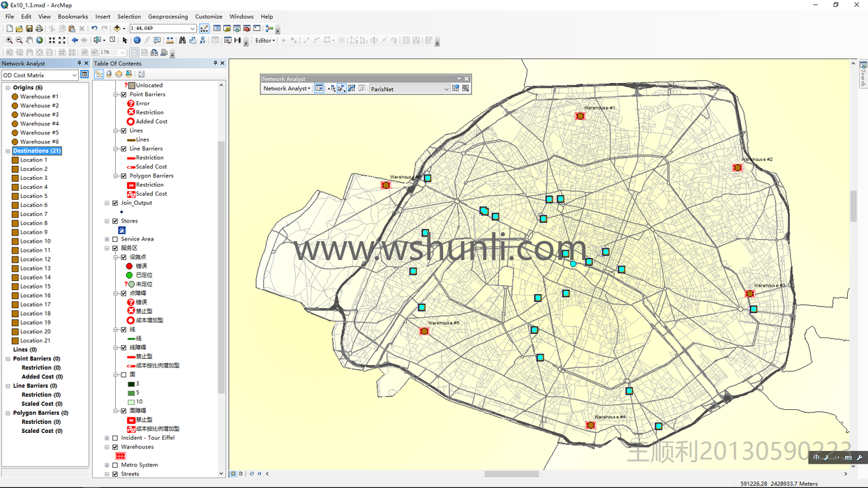Click Build Network Dataset icon

tap(465, 89)
